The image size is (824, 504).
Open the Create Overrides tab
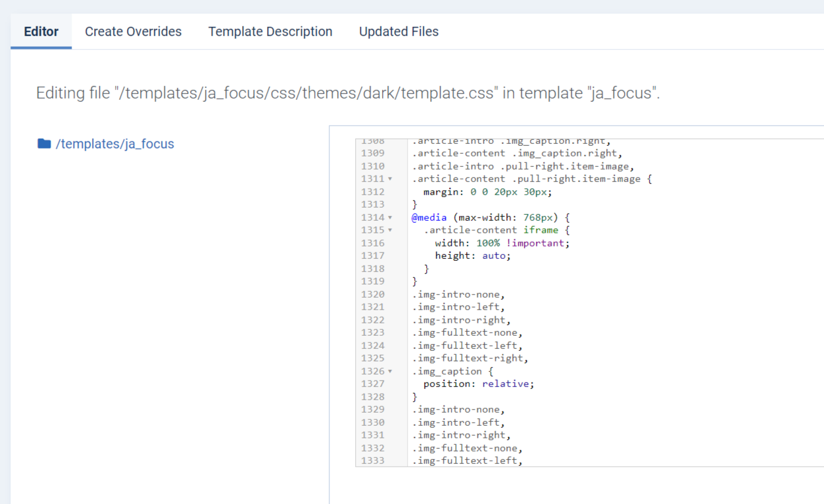coord(133,32)
